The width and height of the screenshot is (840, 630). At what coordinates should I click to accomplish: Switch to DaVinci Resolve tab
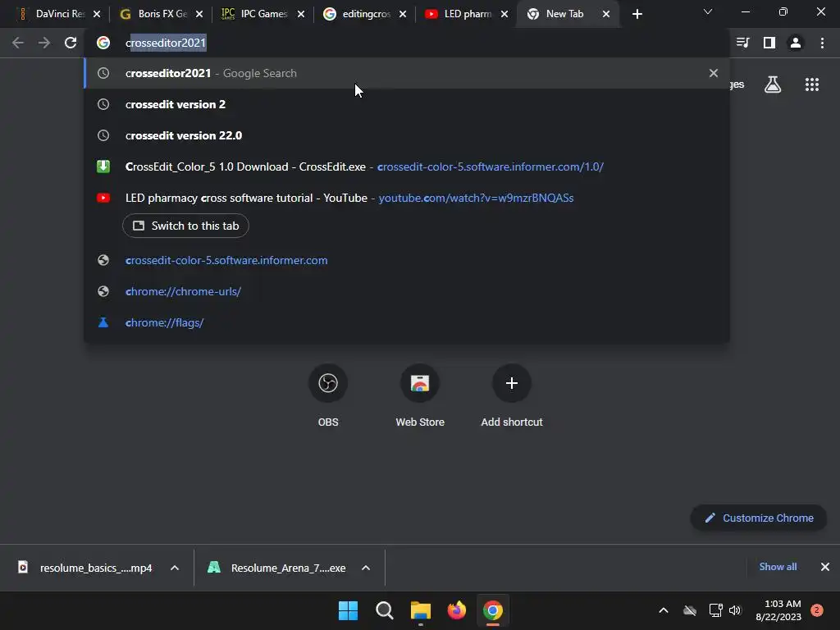tap(53, 14)
